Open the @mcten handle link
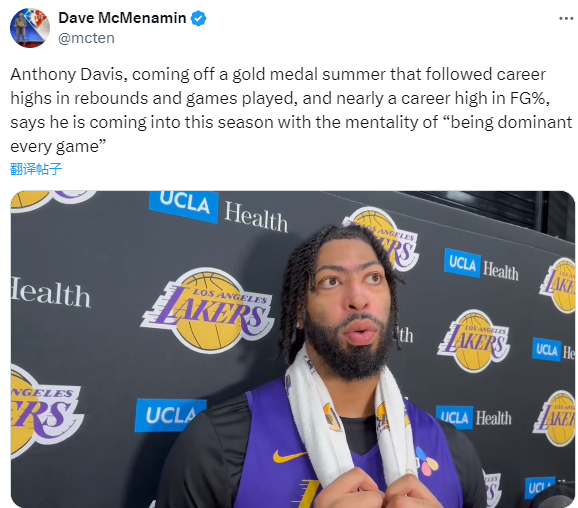Screen dimensions: 578x508 pyautogui.click(x=86, y=38)
